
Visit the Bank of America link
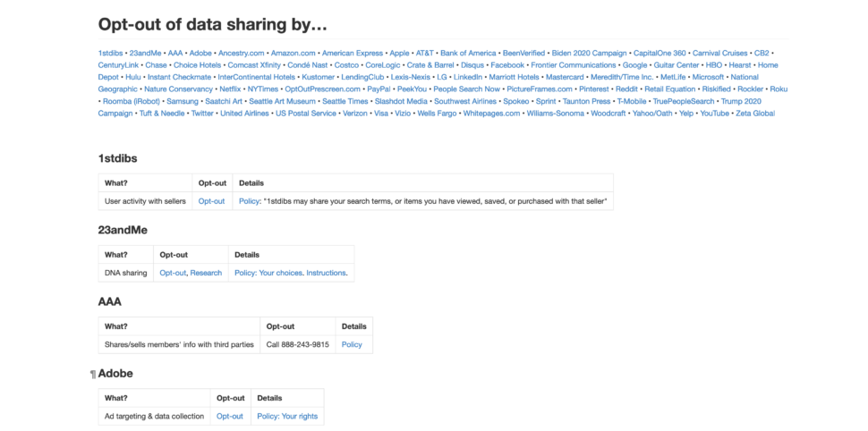click(468, 53)
